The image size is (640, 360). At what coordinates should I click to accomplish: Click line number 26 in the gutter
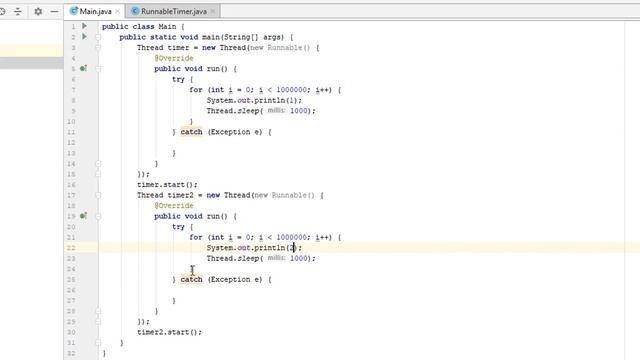[71, 290]
